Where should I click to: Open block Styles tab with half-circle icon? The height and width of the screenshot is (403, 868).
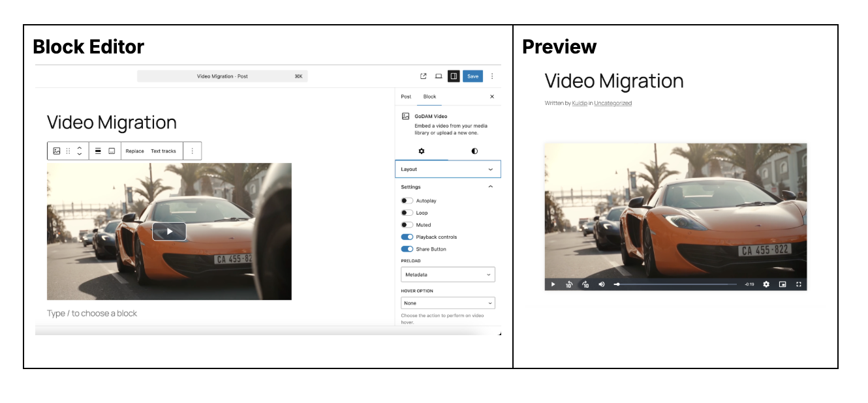pos(474,151)
